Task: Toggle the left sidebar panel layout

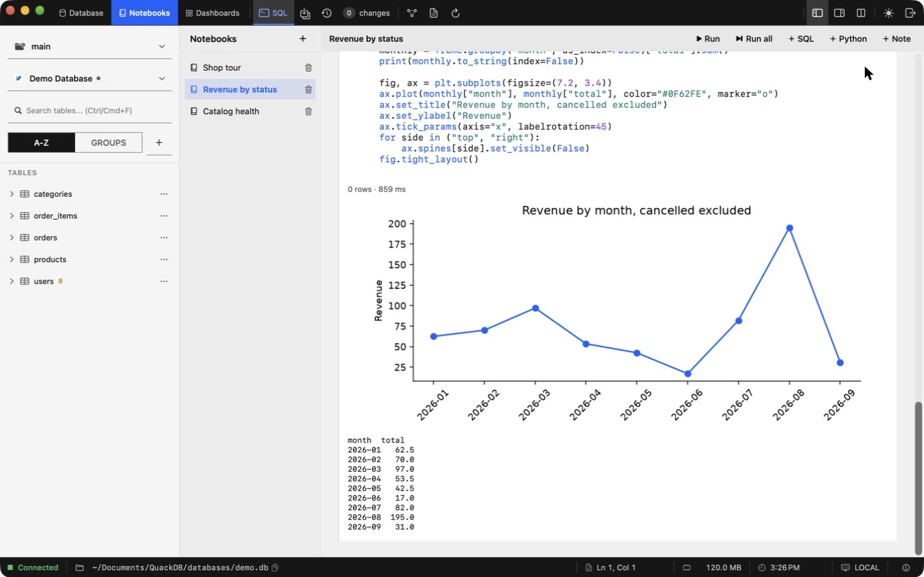Action: pos(818,13)
